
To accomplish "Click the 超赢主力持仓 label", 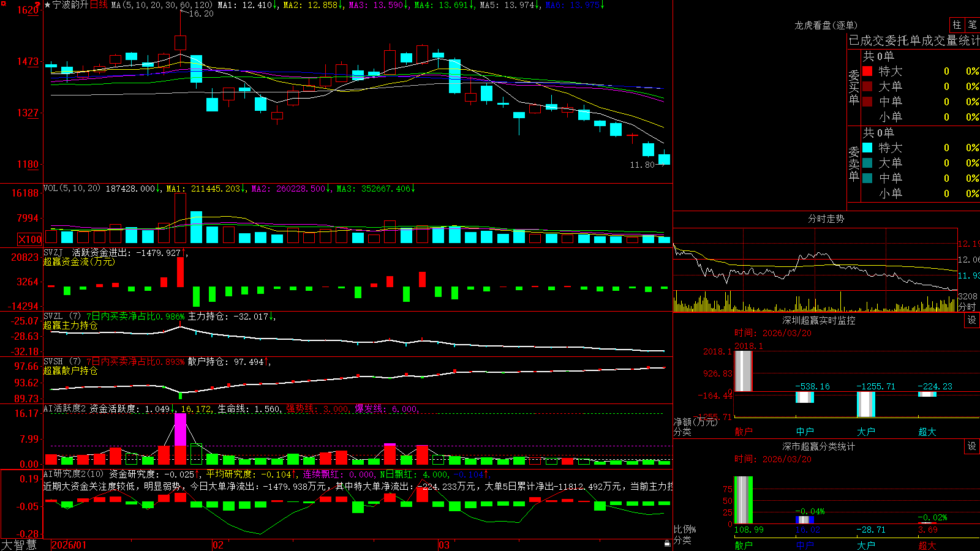I will [70, 325].
